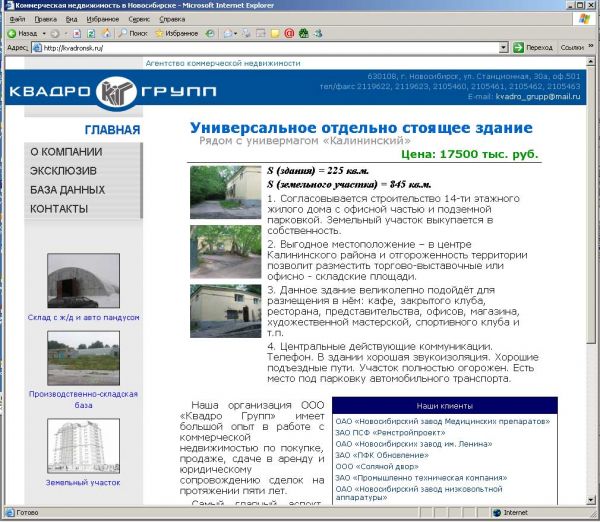Click ООО «Соляной двор» client entry
Screen dimensions: 600x522
pyautogui.click(x=377, y=467)
